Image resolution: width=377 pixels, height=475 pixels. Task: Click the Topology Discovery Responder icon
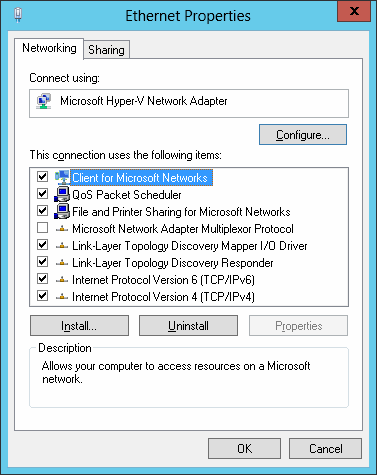[x=62, y=263]
